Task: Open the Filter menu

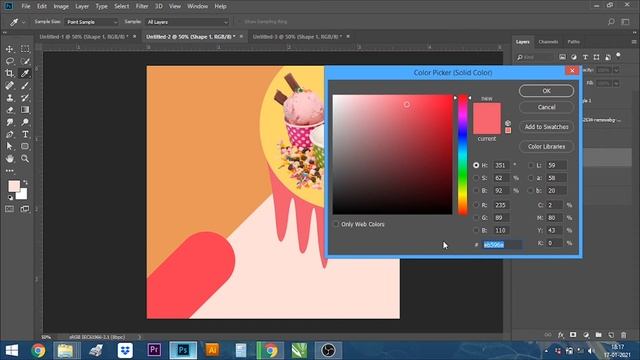Action: [142, 6]
